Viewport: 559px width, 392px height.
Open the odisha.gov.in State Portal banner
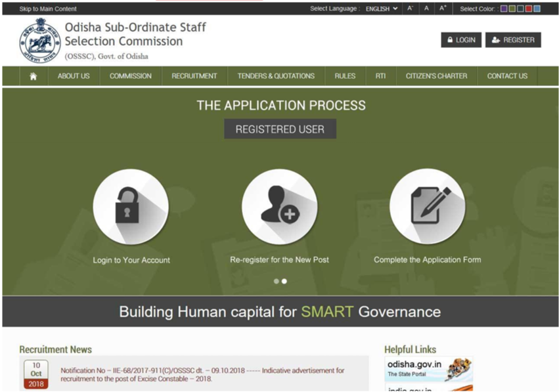tap(428, 369)
